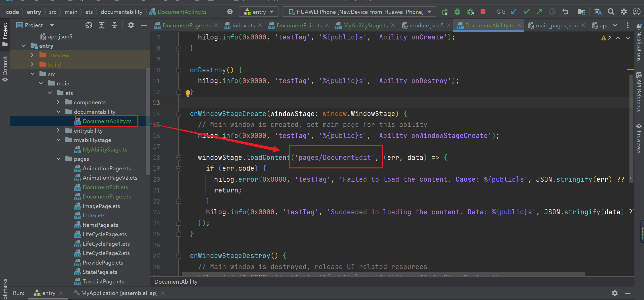Click the Git commit checkmark icon
Image resolution: width=644 pixels, height=300 pixels.
pyautogui.click(x=527, y=12)
